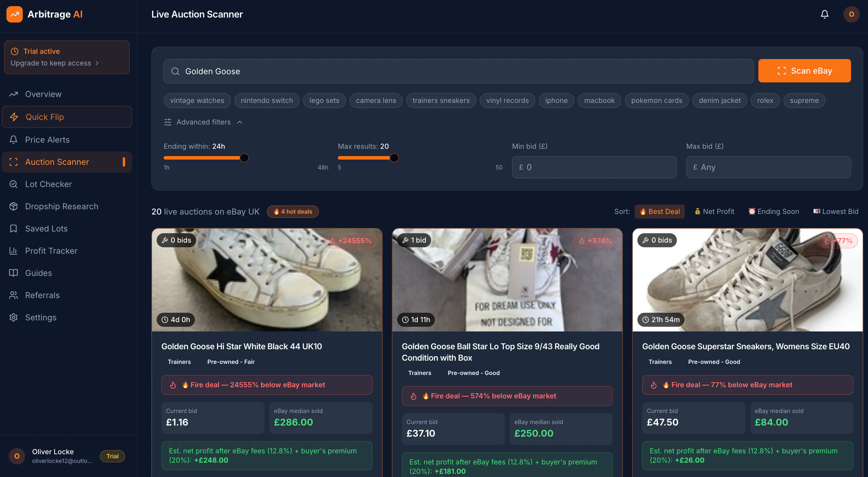Click the Advanced filters sliders icon
Screen dimensions: 868x477
pyautogui.click(x=167, y=122)
